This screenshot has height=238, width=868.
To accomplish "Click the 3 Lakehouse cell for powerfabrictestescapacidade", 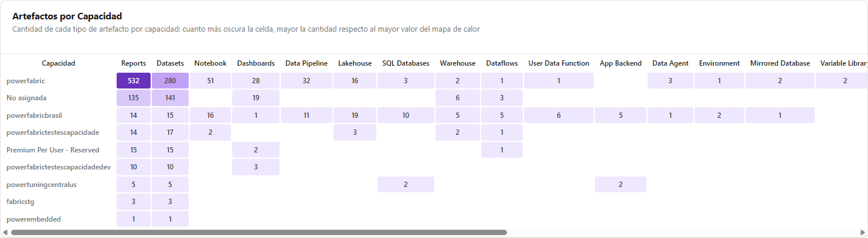I will [x=355, y=133].
